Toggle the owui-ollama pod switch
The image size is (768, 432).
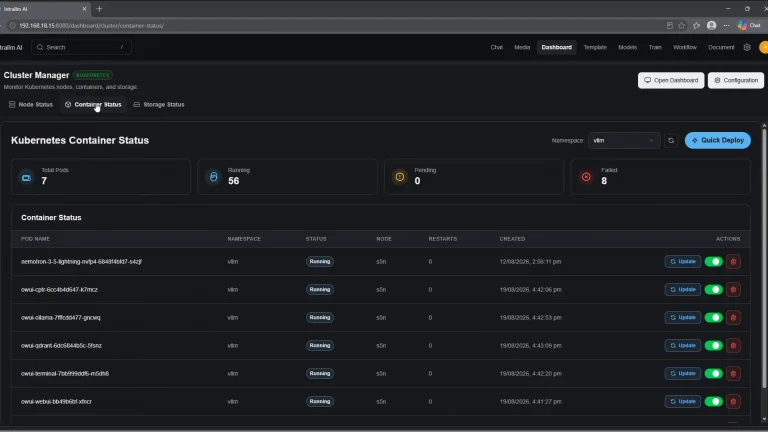tap(714, 317)
